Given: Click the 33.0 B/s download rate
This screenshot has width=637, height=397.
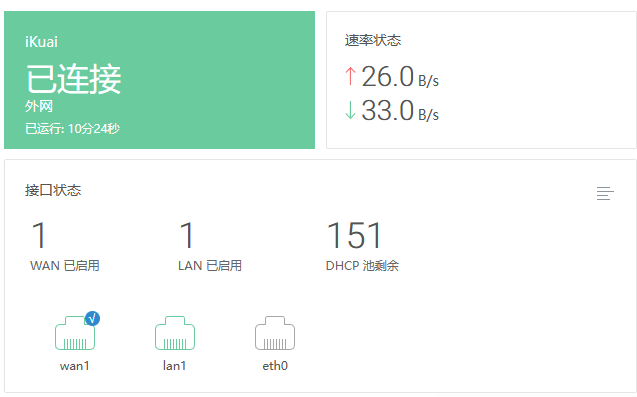Looking at the screenshot, I should pyautogui.click(x=400, y=110).
